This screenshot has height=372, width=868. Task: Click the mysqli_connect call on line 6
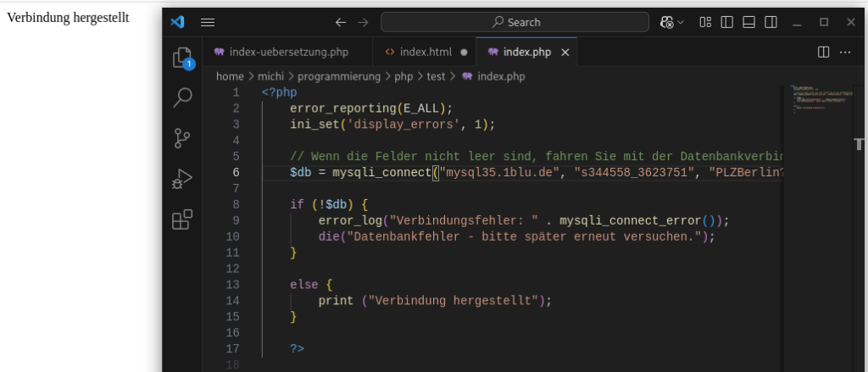pyautogui.click(x=381, y=172)
